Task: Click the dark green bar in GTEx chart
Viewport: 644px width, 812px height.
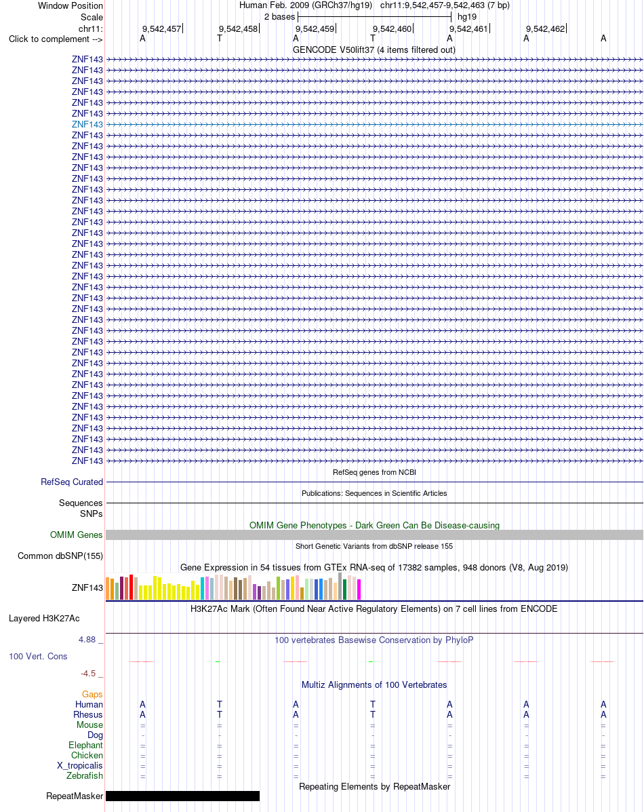Action: [345, 589]
